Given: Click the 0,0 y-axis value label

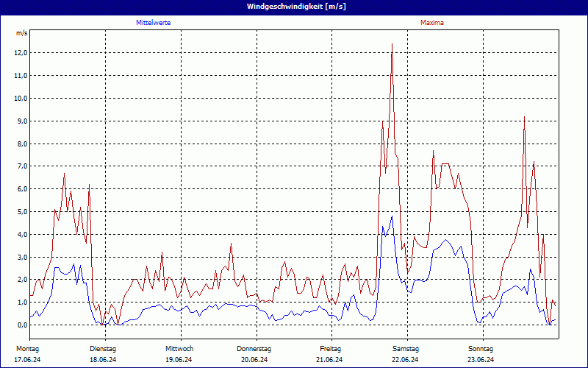Looking at the screenshot, I should (x=21, y=325).
